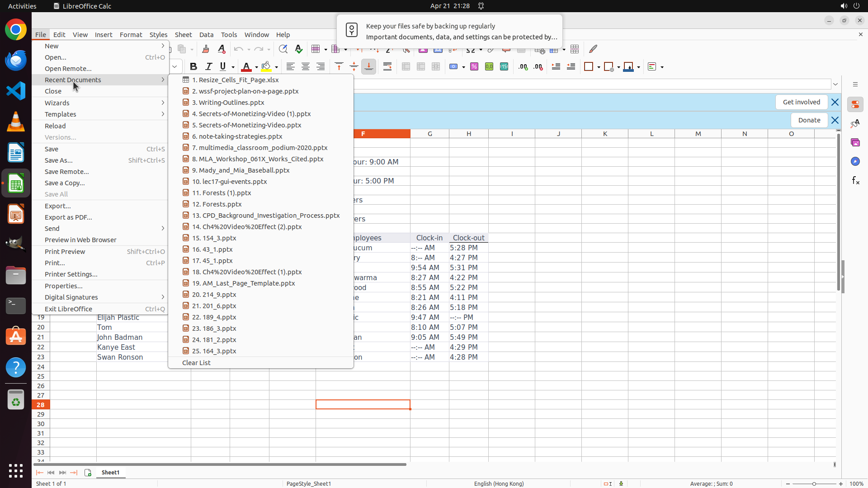Open Resize_Cells_Fit_Page.xlsx from recent documents
Screen dimensions: 868x488
[235, 80]
